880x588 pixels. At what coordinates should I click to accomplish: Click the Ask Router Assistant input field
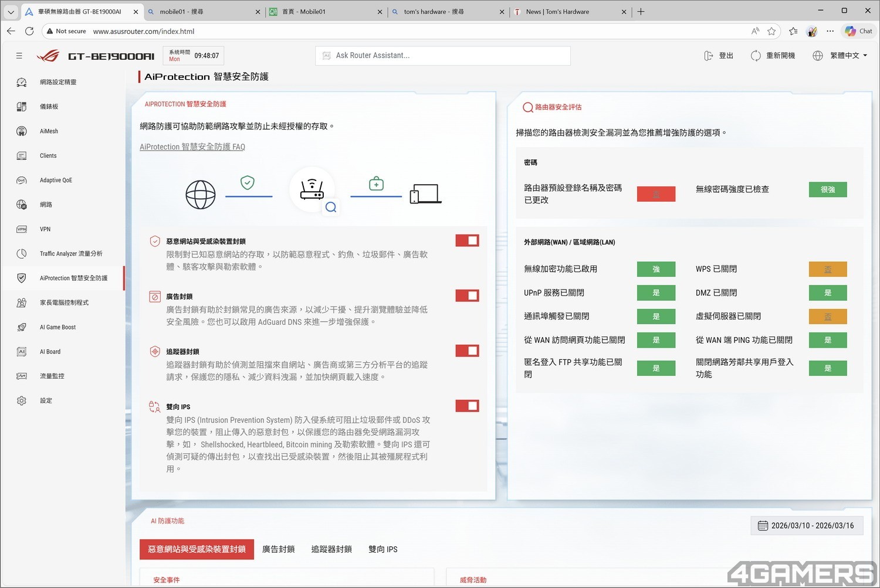click(x=443, y=56)
